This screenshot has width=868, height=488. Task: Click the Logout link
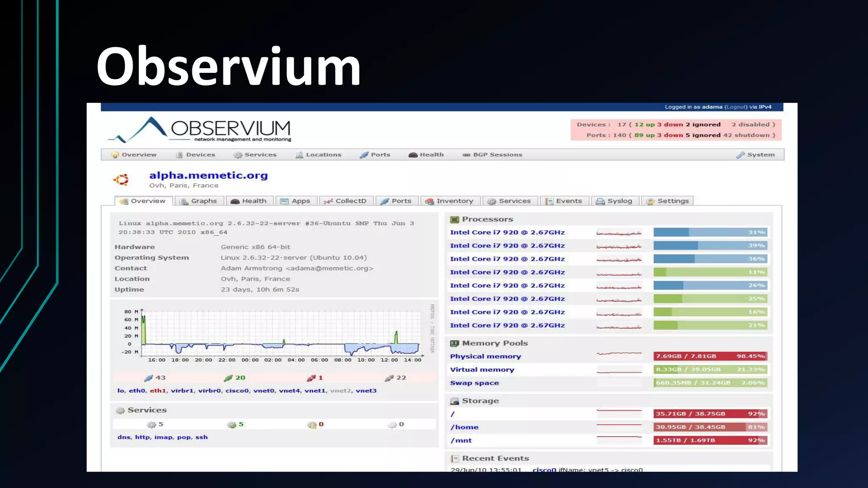pyautogui.click(x=736, y=107)
